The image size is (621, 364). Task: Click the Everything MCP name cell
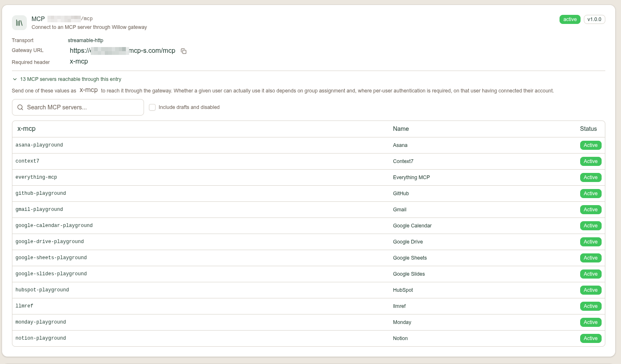coord(411,177)
